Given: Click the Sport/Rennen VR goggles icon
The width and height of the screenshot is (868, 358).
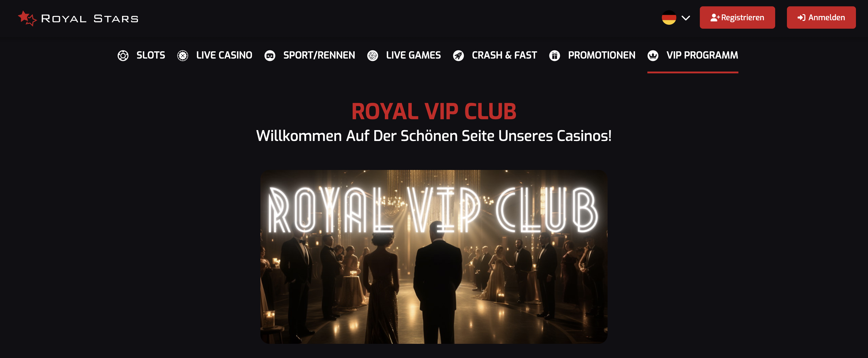Looking at the screenshot, I should point(269,55).
